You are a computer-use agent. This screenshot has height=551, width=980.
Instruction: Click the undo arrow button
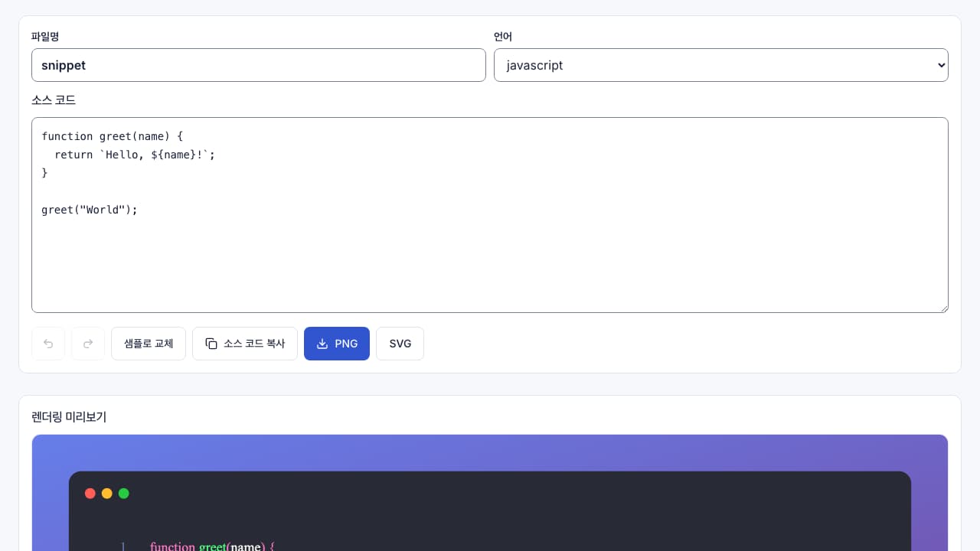pos(48,344)
